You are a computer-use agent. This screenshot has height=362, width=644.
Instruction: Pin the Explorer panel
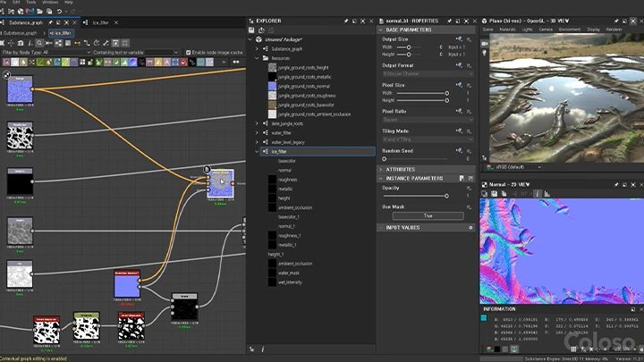[x=346, y=21]
